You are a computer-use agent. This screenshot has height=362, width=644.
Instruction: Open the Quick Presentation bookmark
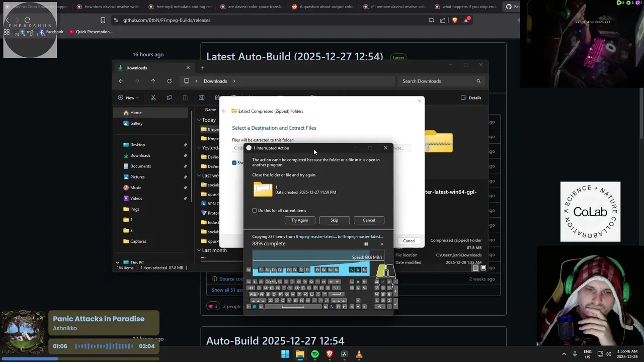[x=91, y=32]
